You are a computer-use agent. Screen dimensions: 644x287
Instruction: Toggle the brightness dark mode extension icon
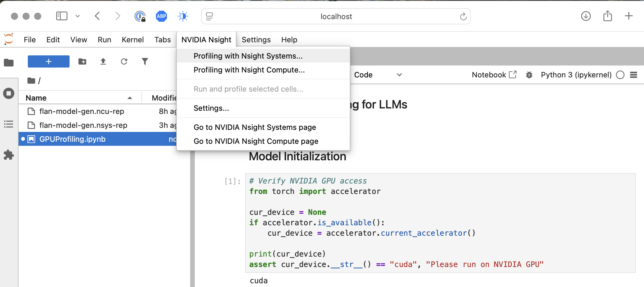click(x=183, y=16)
